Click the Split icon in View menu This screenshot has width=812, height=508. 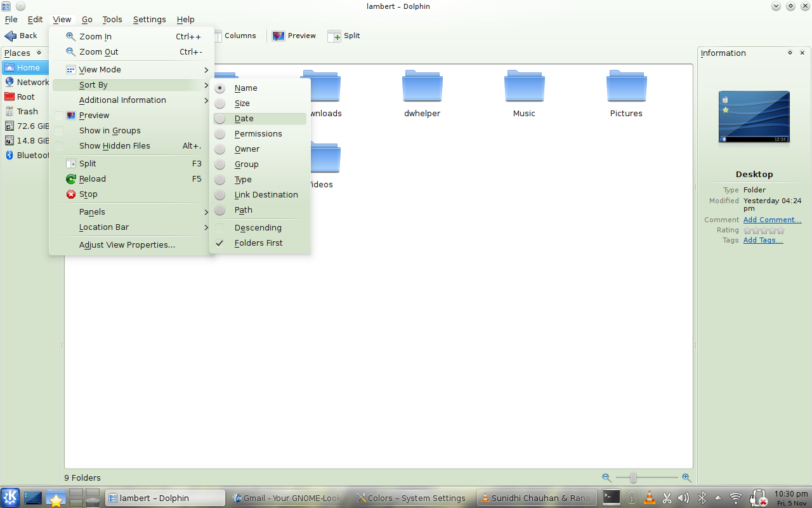(x=71, y=164)
